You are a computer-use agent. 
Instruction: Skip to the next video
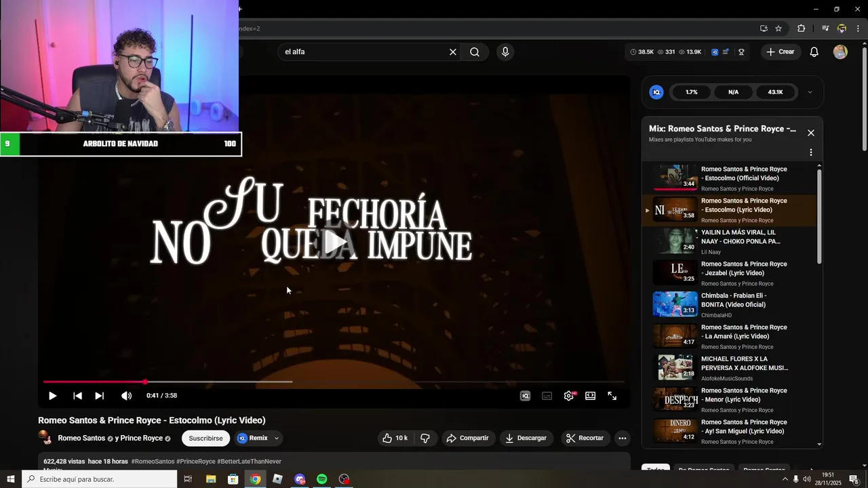point(99,396)
